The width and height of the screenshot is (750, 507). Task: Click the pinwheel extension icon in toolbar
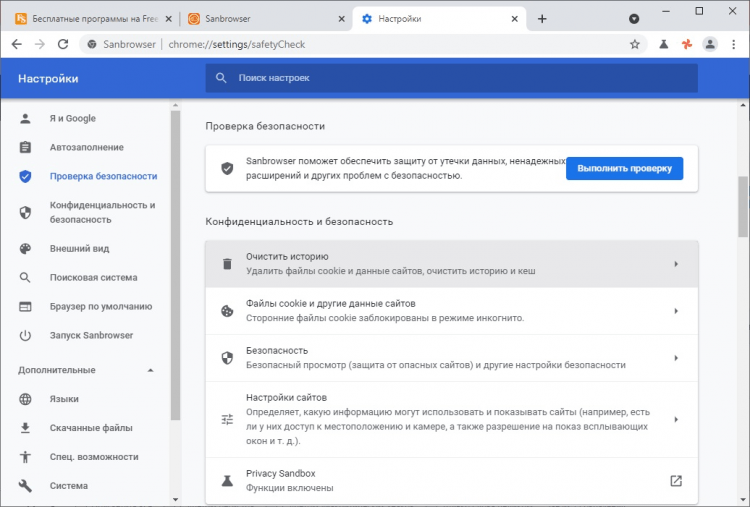point(686,44)
